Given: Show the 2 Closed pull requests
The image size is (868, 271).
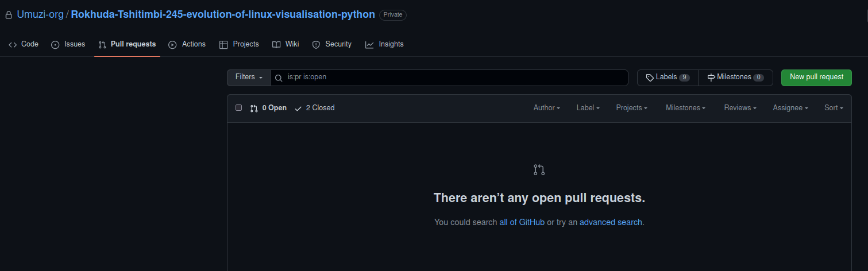Looking at the screenshot, I should tap(314, 108).
